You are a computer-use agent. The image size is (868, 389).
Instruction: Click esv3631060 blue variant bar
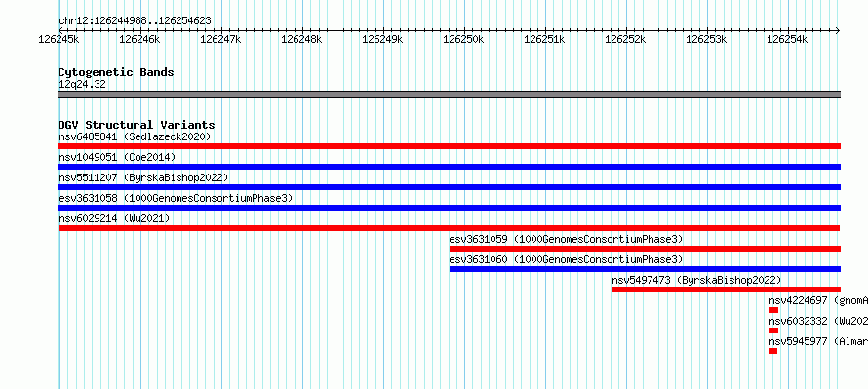tap(645, 269)
